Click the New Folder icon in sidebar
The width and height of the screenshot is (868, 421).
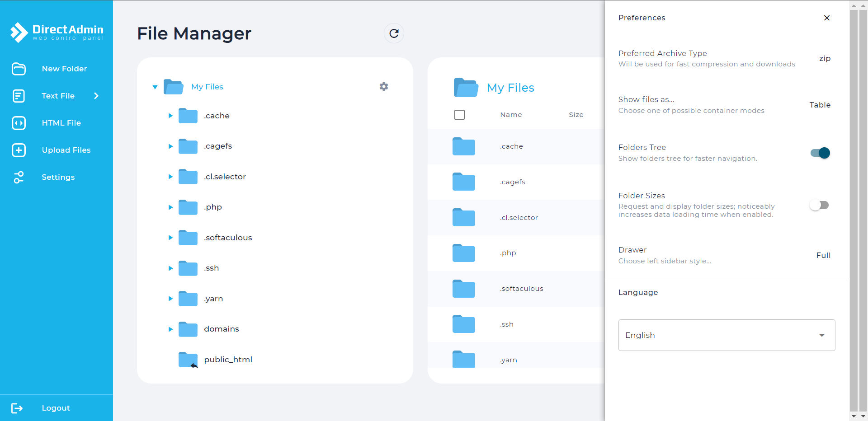click(x=19, y=69)
